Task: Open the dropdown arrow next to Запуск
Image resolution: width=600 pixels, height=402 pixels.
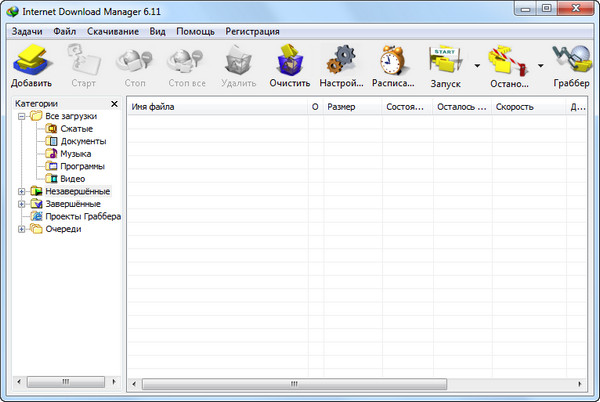Action: [x=477, y=66]
